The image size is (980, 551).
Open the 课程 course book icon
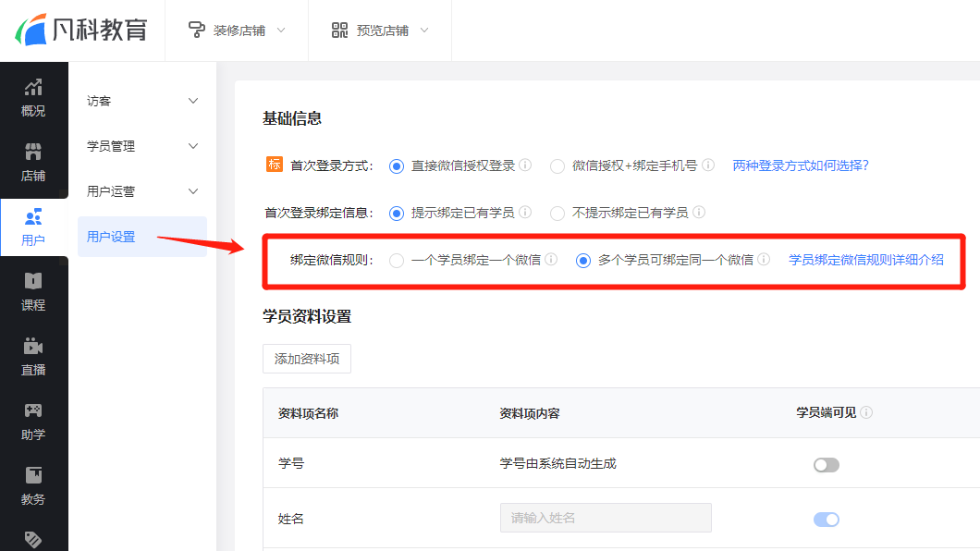pos(33,281)
